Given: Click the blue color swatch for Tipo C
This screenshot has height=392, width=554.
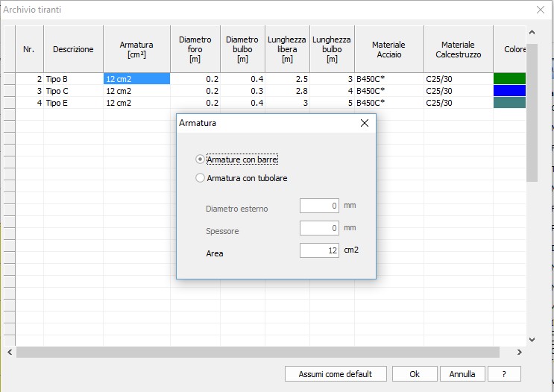Looking at the screenshot, I should [509, 91].
